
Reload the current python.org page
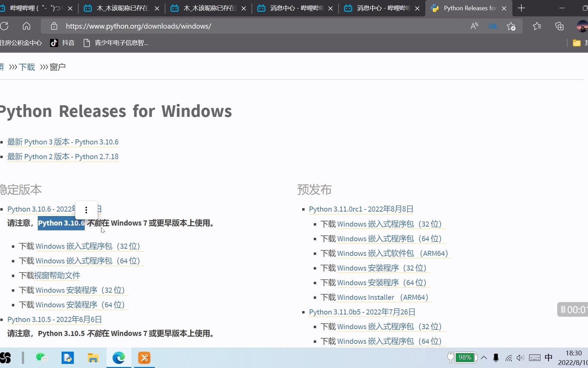(5, 26)
